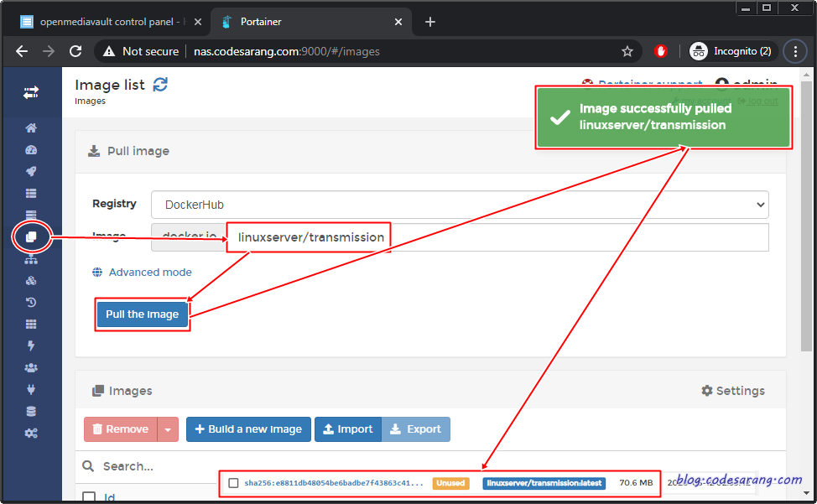Click the browser address bar URL
This screenshot has width=817, height=504.
click(287, 51)
